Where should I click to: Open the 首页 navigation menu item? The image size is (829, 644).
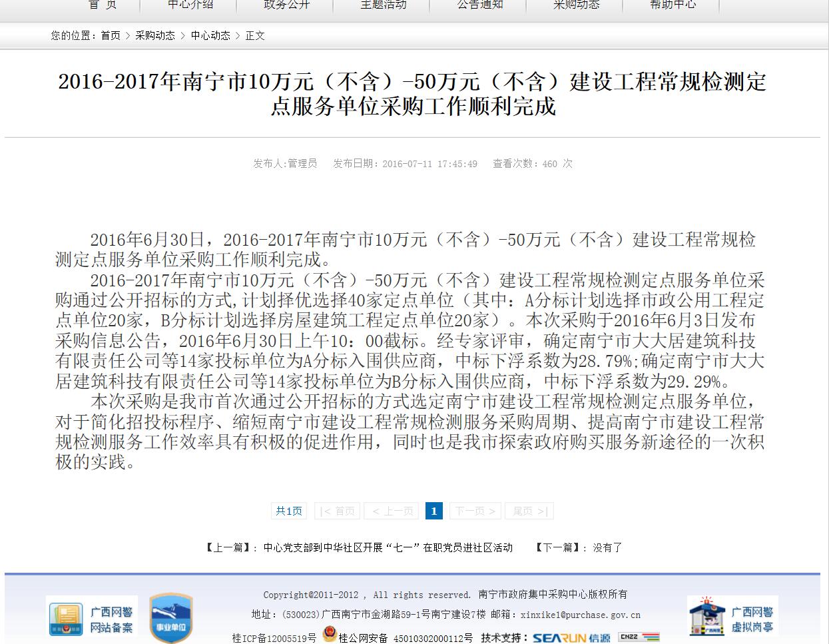tap(103, 5)
